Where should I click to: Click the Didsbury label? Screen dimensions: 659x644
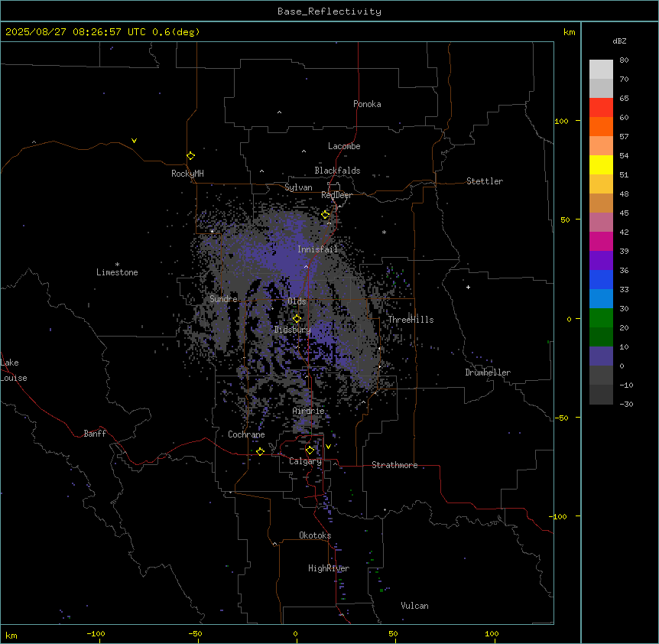[x=293, y=330]
